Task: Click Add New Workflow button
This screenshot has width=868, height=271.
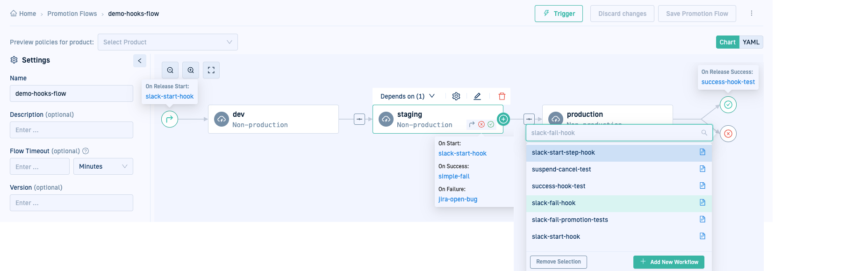Action: coord(668,262)
